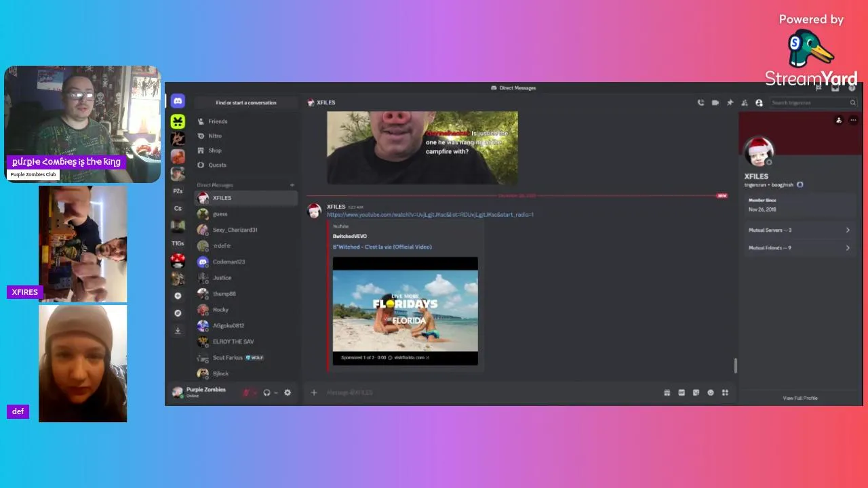Select thump88 direct message

(245, 294)
